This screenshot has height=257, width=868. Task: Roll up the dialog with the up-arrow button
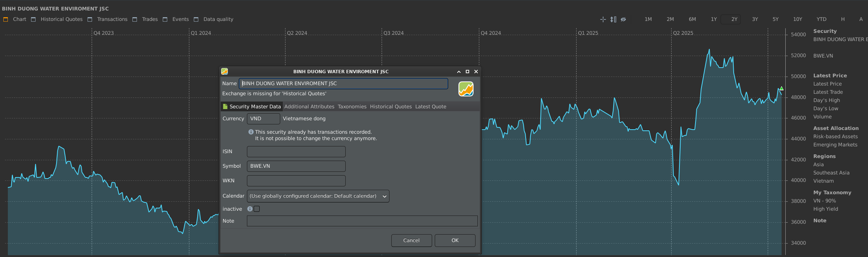(459, 72)
